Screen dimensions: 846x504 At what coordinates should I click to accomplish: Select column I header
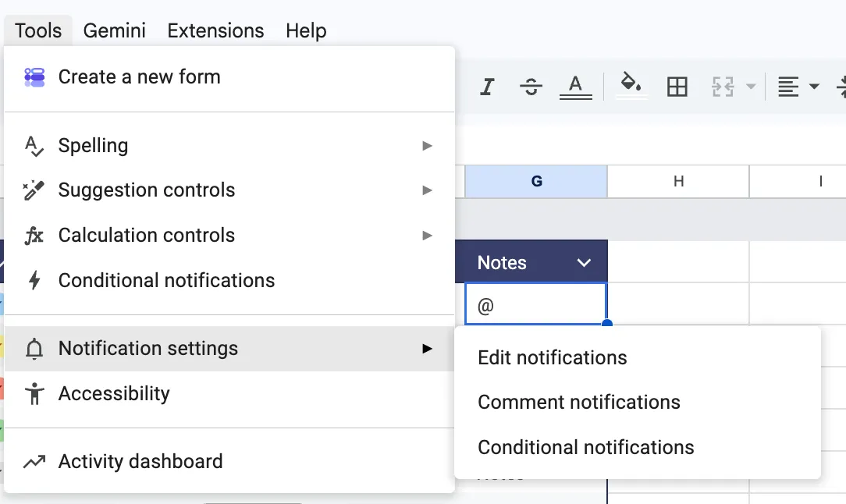click(x=798, y=181)
